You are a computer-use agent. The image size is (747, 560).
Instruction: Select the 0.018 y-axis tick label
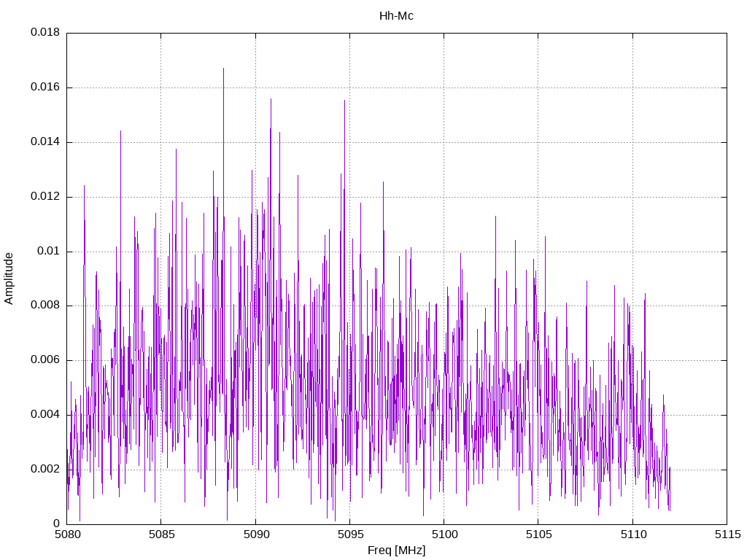coord(44,33)
